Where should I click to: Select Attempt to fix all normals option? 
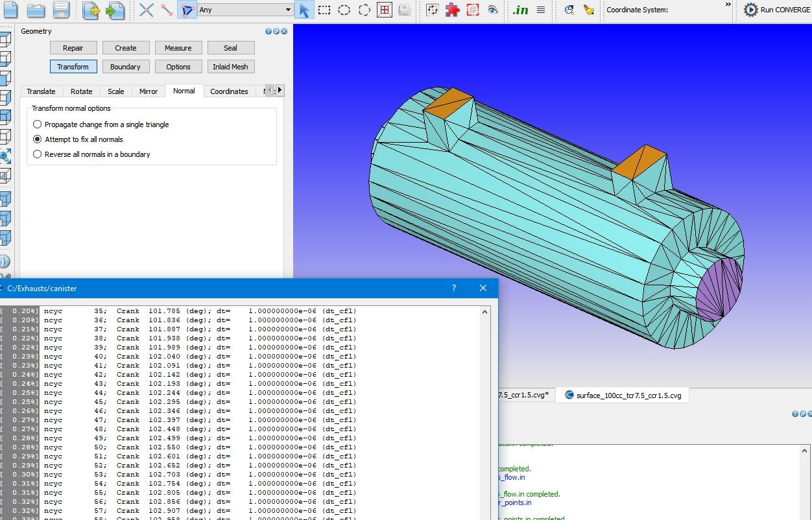coord(38,139)
